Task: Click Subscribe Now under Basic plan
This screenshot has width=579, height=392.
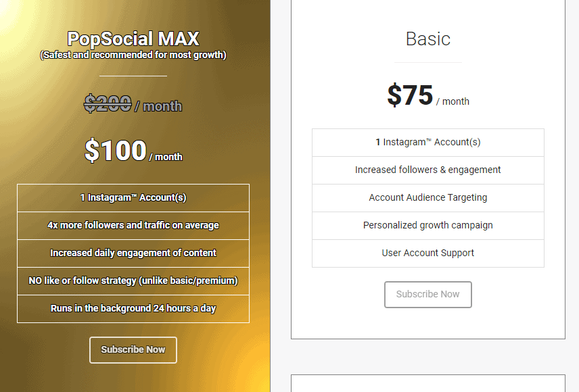Action: pyautogui.click(x=427, y=294)
